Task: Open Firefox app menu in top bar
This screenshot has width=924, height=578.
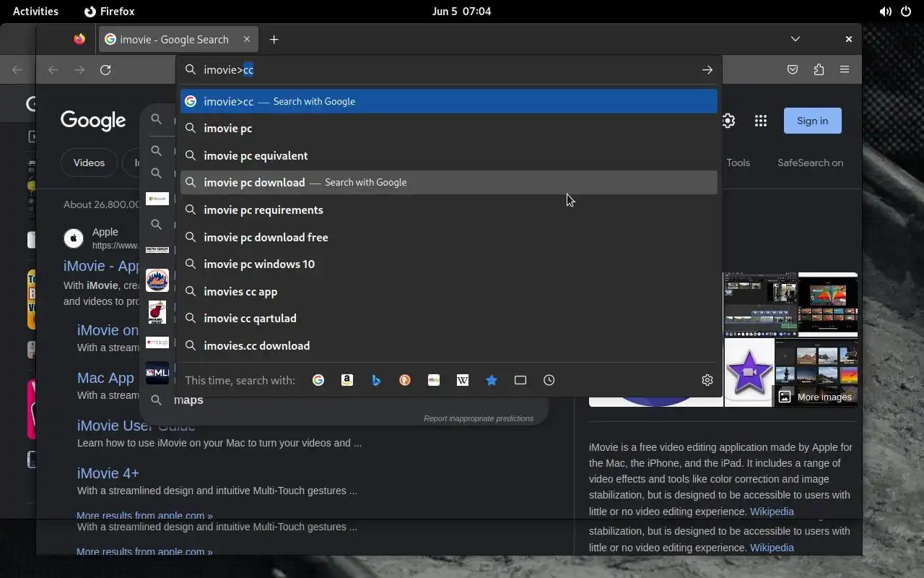Action: point(110,12)
